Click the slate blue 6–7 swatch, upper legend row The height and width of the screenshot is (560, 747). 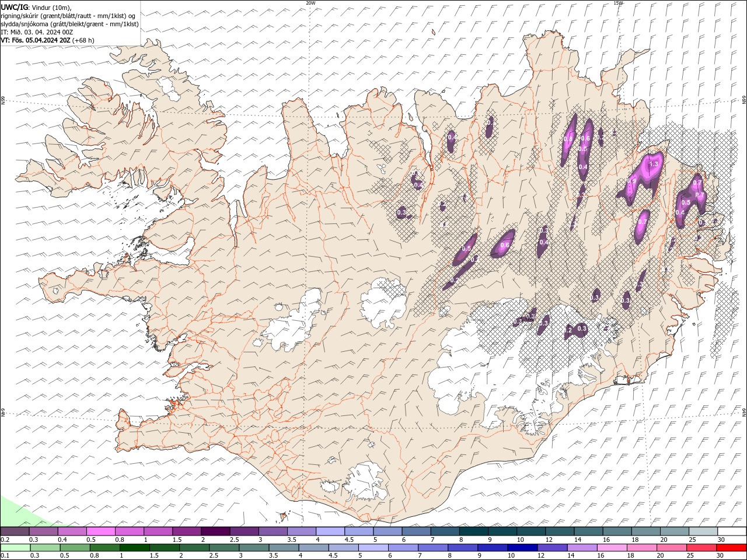pyautogui.click(x=416, y=531)
